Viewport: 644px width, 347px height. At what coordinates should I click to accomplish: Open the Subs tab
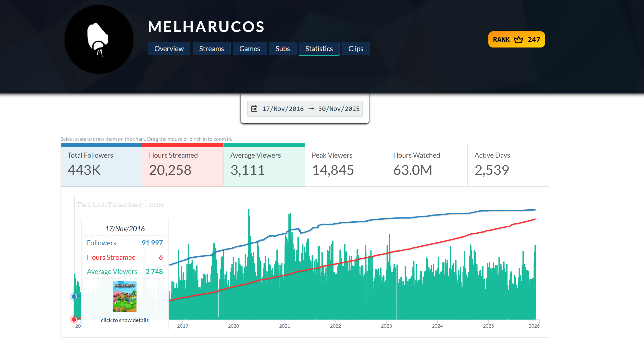pyautogui.click(x=282, y=48)
